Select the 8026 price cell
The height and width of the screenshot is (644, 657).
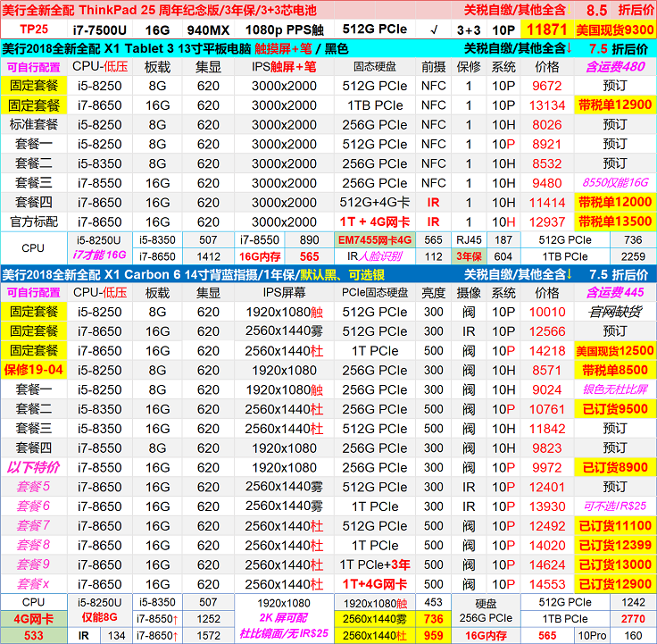pyautogui.click(x=547, y=124)
